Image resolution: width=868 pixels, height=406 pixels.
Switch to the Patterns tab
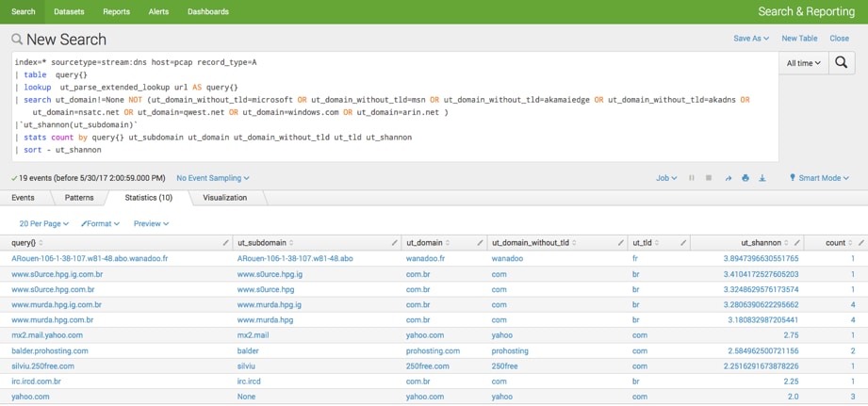tap(79, 198)
